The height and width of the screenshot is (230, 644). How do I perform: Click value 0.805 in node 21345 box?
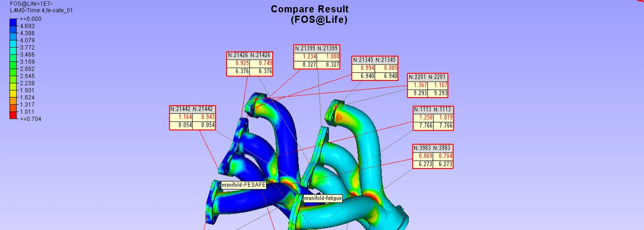click(x=390, y=68)
